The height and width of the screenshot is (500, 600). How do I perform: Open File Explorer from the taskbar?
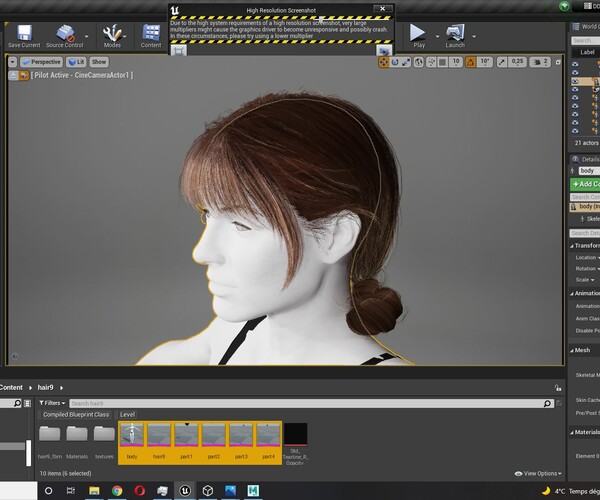click(94, 490)
